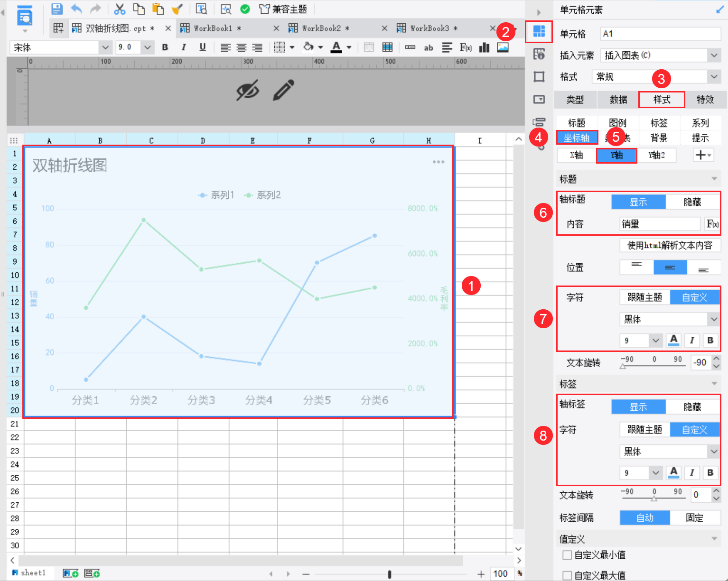Set 标签间隔 to 固定

(695, 518)
